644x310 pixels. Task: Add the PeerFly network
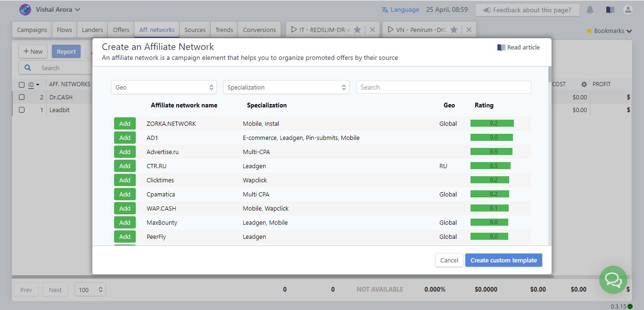point(125,237)
